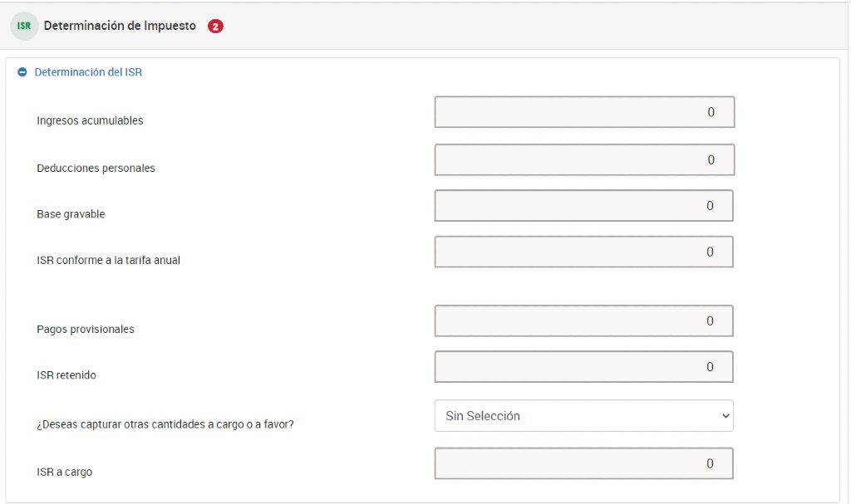The height and width of the screenshot is (504, 851).
Task: Click the 'ISR a cargo' label text
Action: pos(65,472)
